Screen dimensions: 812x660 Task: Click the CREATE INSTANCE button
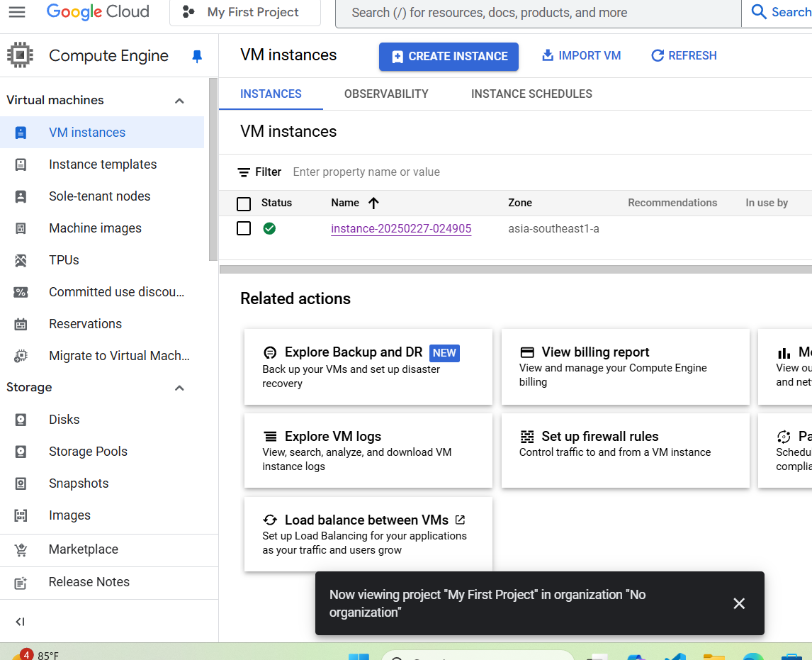click(x=449, y=57)
